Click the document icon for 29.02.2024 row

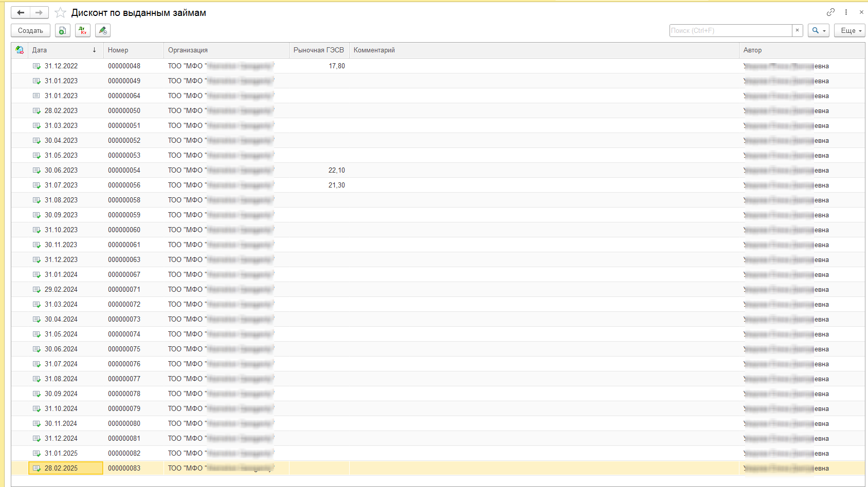(x=37, y=289)
